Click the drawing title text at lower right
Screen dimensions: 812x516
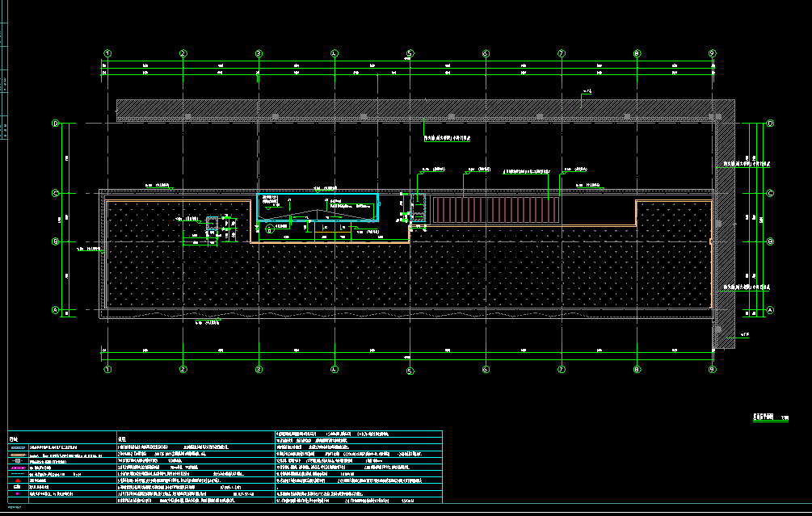click(x=762, y=418)
